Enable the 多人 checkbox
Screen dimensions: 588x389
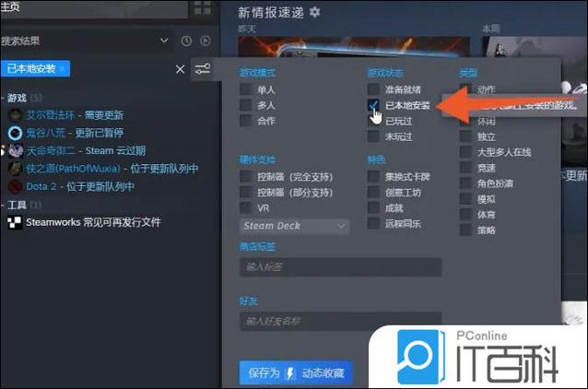pyautogui.click(x=246, y=105)
